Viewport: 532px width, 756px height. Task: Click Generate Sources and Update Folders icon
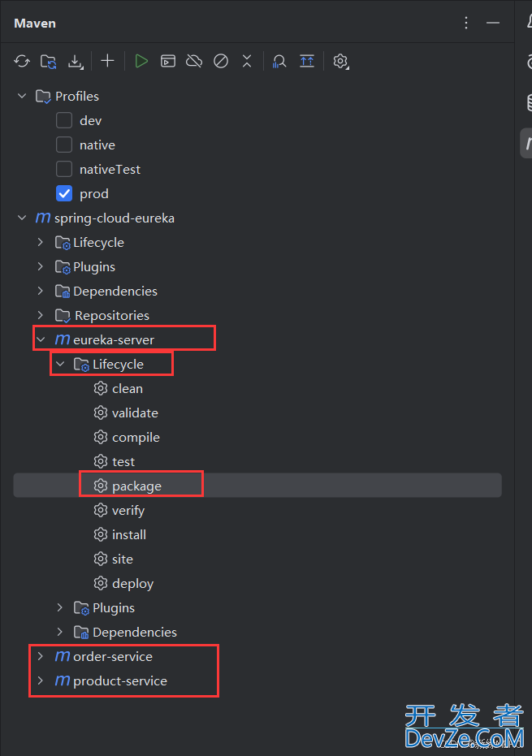click(x=48, y=61)
